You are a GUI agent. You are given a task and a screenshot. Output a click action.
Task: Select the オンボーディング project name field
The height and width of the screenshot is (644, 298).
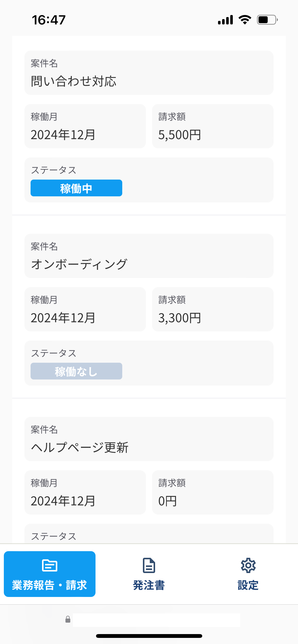point(149,256)
